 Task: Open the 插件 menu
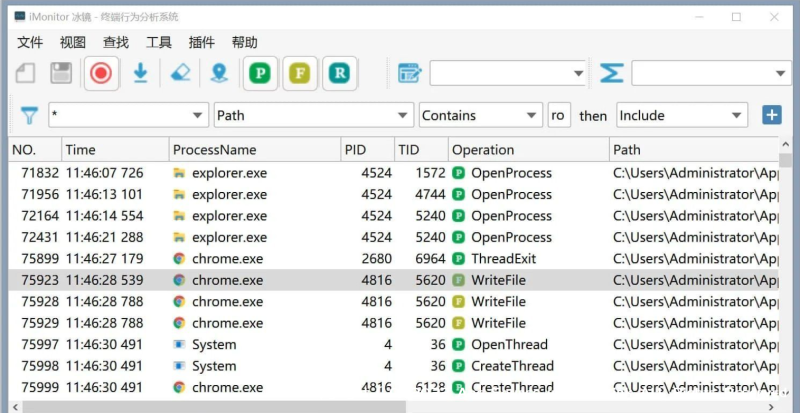click(x=201, y=42)
